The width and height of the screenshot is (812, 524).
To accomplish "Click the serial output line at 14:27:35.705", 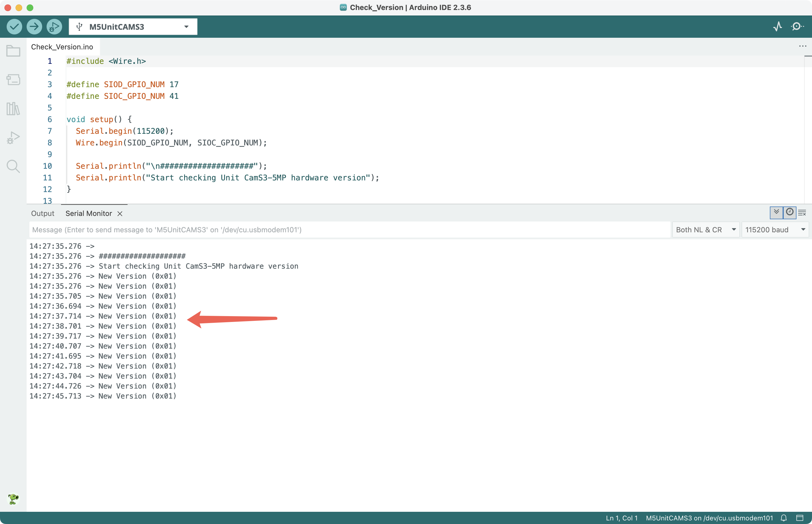I will click(x=103, y=296).
